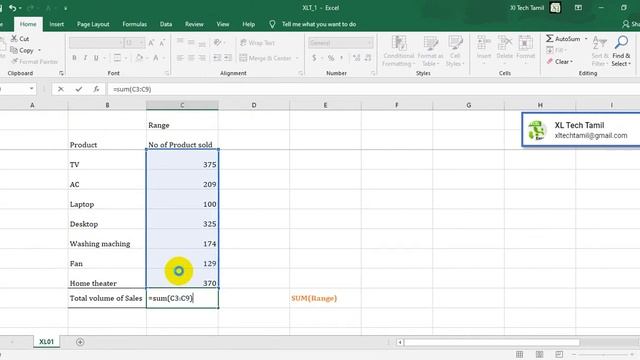
Task: Click the Ribbon Display Options icon in the title bar
Action: (x=578, y=8)
